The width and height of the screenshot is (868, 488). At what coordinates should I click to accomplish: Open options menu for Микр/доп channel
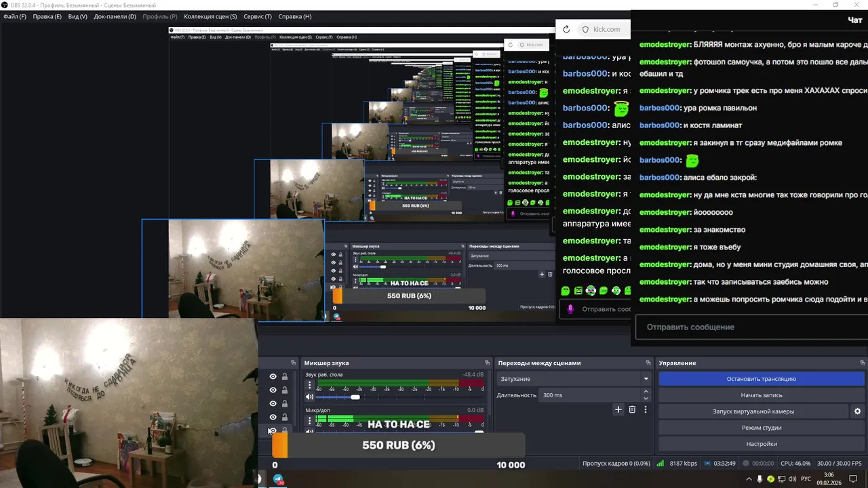[310, 420]
